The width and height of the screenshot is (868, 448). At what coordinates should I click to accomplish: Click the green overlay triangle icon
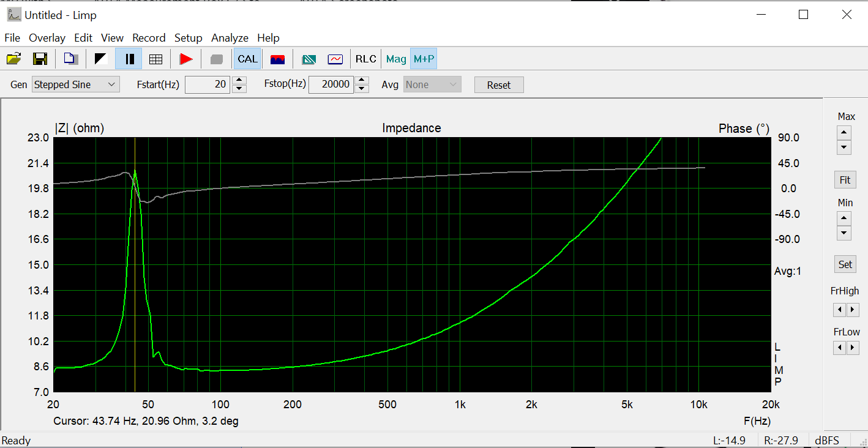point(309,59)
